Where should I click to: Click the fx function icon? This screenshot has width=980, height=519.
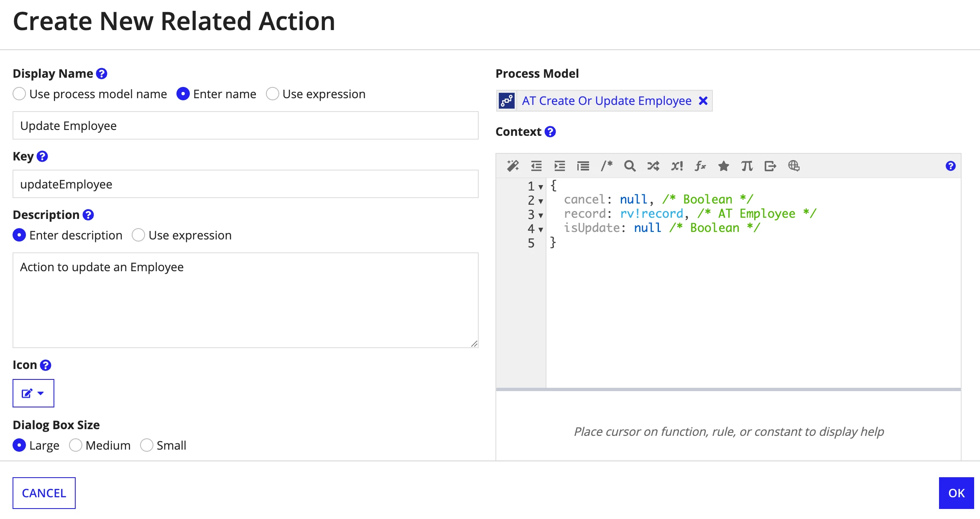(700, 166)
